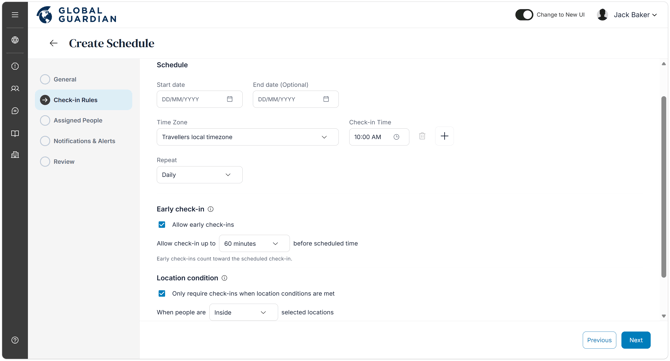This screenshot has height=361, width=670.
Task: Open the Inside locations dropdown
Action: (244, 312)
